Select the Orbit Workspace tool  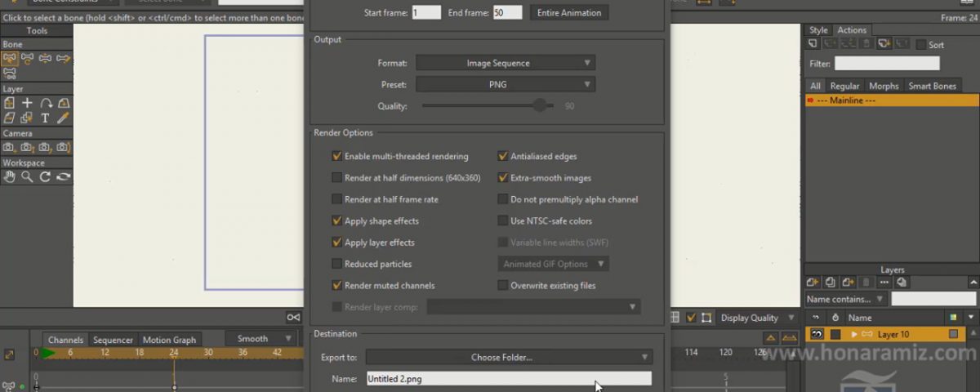tap(64, 176)
